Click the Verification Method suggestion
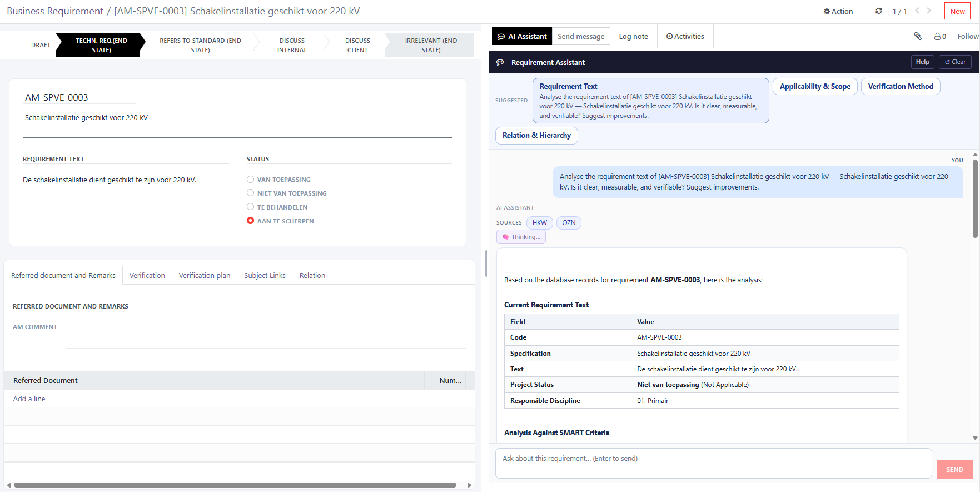 900,87
